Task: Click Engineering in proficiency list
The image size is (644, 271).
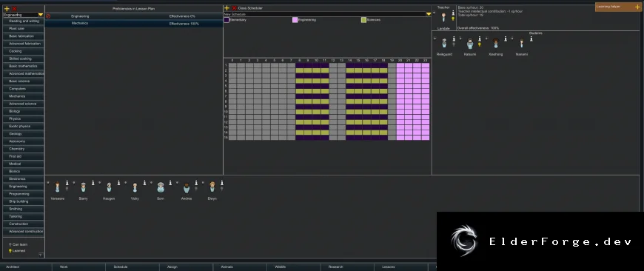Action: (24, 187)
